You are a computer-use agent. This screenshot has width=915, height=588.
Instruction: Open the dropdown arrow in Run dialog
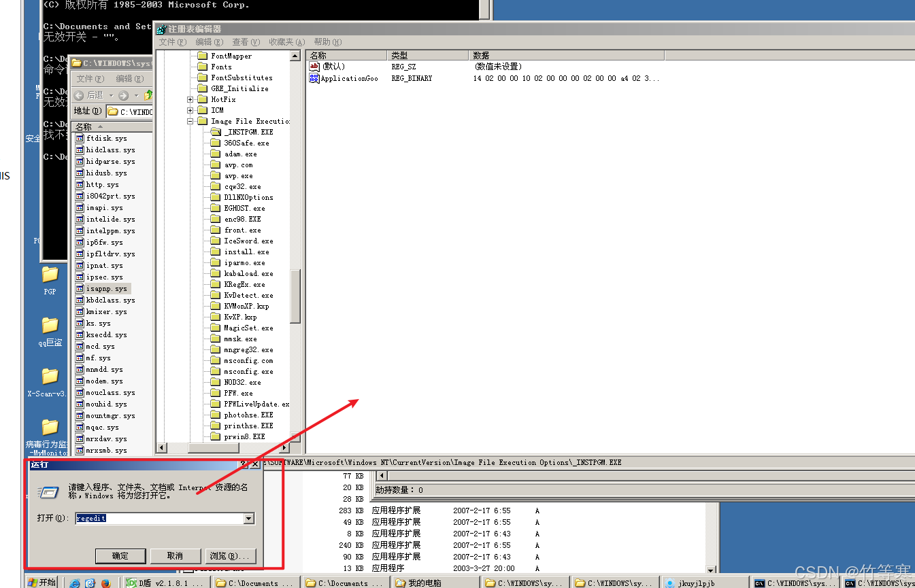(248, 519)
